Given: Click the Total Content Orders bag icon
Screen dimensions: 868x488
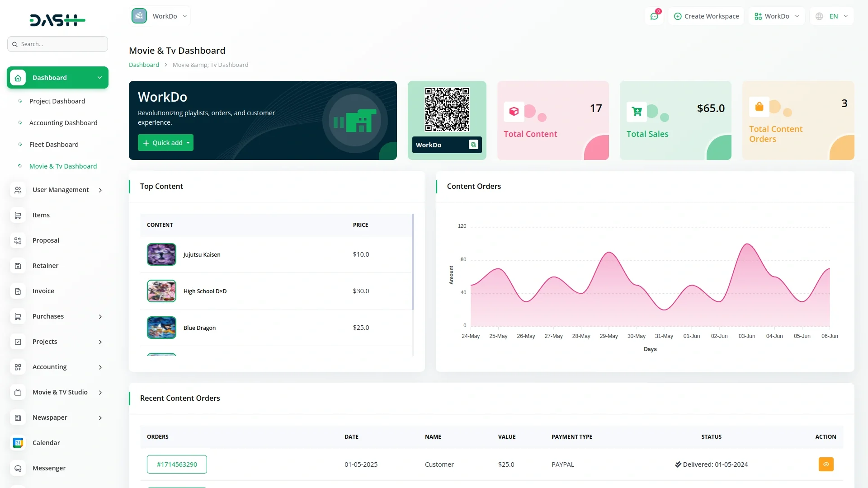Looking at the screenshot, I should [759, 107].
